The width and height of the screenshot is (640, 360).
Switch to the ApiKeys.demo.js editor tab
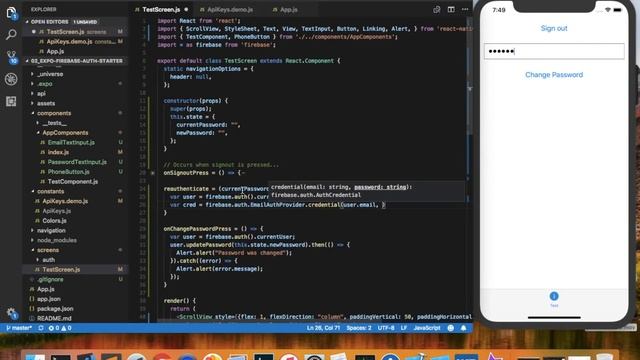pos(230,9)
